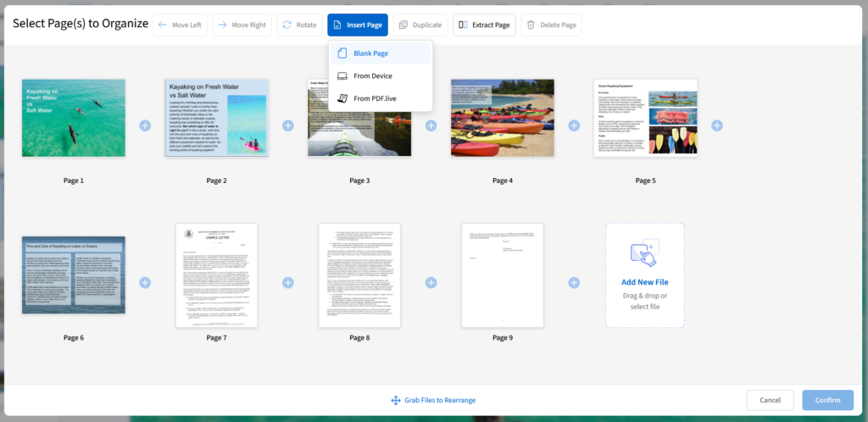Click the Page 4 label
Viewport: 868px width, 422px height.
click(x=503, y=180)
